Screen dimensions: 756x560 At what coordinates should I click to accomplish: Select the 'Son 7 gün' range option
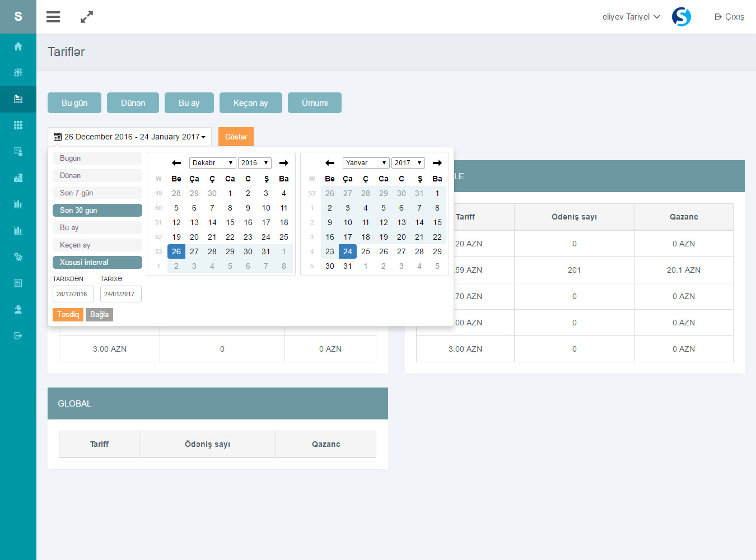(x=97, y=193)
